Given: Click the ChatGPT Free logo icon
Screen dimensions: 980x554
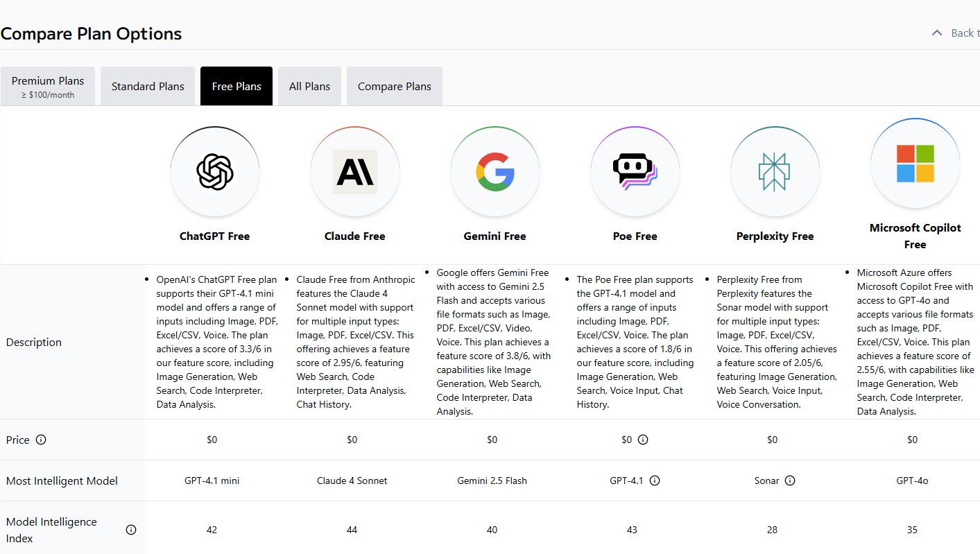Looking at the screenshot, I should [x=214, y=171].
